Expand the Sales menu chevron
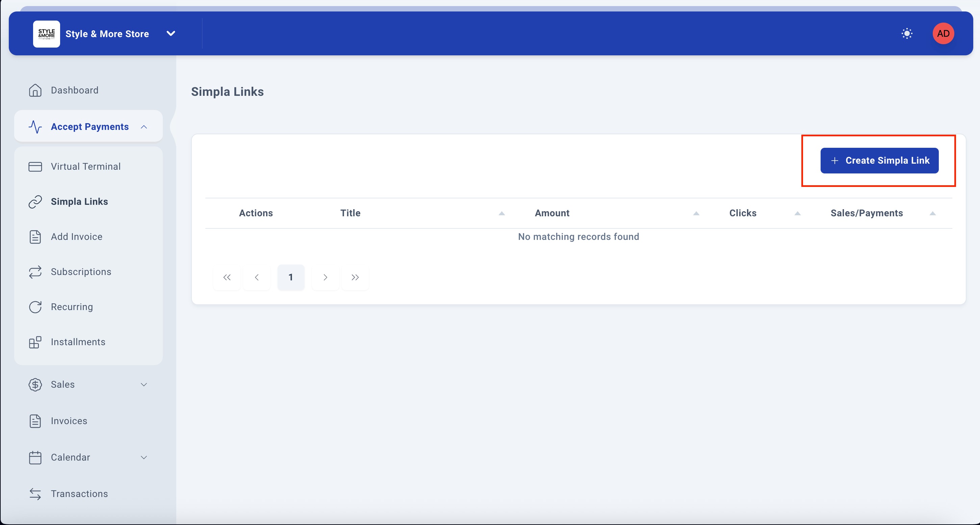This screenshot has height=525, width=980. 144,385
